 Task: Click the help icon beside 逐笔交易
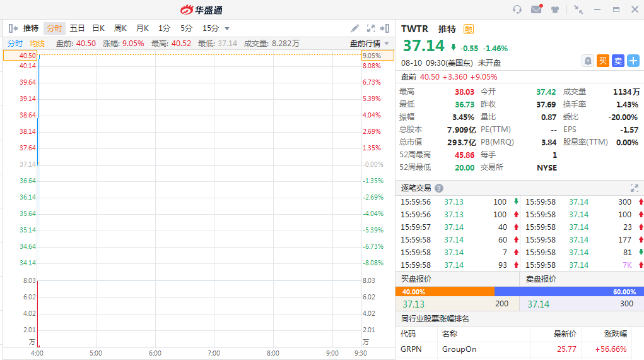click(x=439, y=188)
